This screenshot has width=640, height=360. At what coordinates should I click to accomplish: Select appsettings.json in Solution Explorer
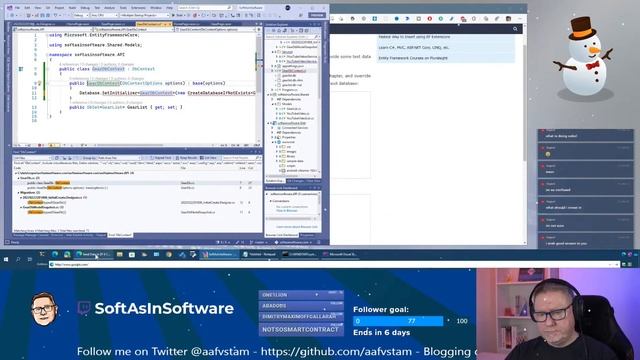point(293,66)
